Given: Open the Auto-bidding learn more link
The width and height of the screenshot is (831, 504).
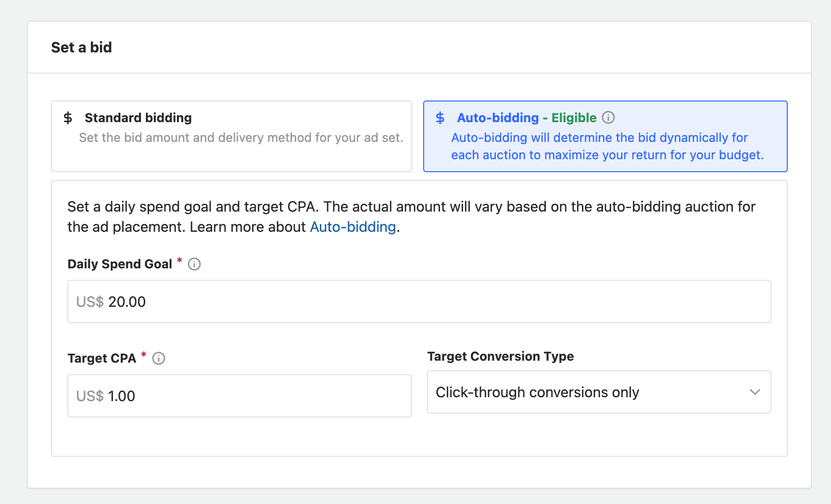Looking at the screenshot, I should tap(353, 227).
